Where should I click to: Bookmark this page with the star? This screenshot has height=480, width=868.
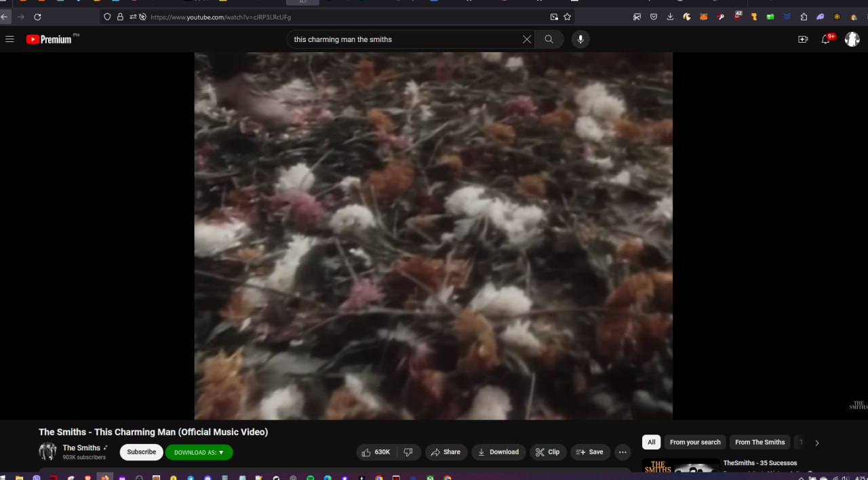[568, 17]
